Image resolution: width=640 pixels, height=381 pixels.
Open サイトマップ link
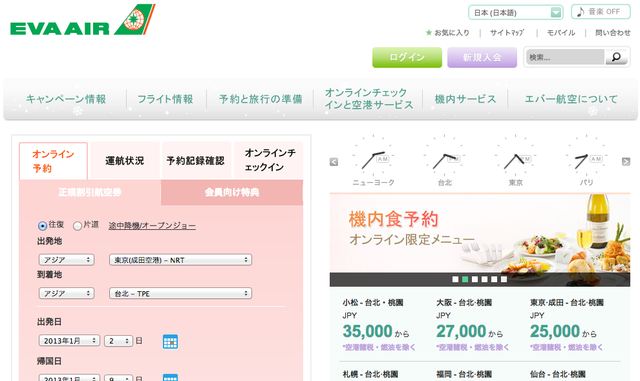point(507,33)
